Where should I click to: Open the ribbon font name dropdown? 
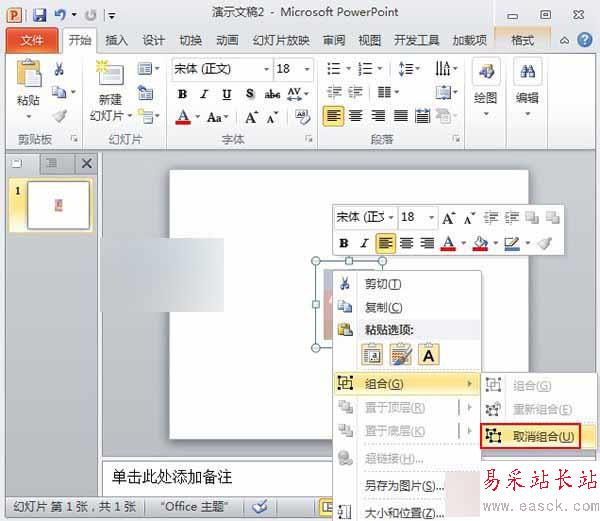click(266, 69)
